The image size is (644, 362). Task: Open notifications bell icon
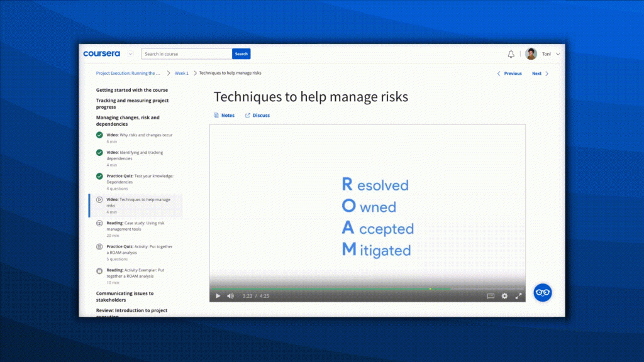[511, 54]
